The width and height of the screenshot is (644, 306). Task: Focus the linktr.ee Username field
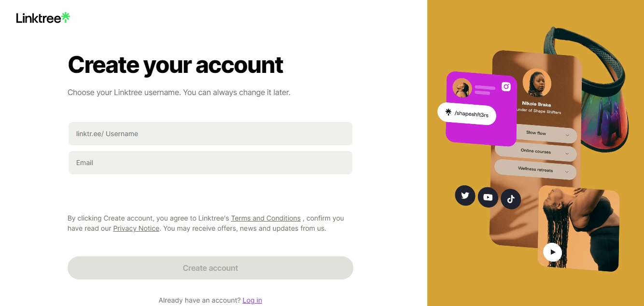click(210, 134)
